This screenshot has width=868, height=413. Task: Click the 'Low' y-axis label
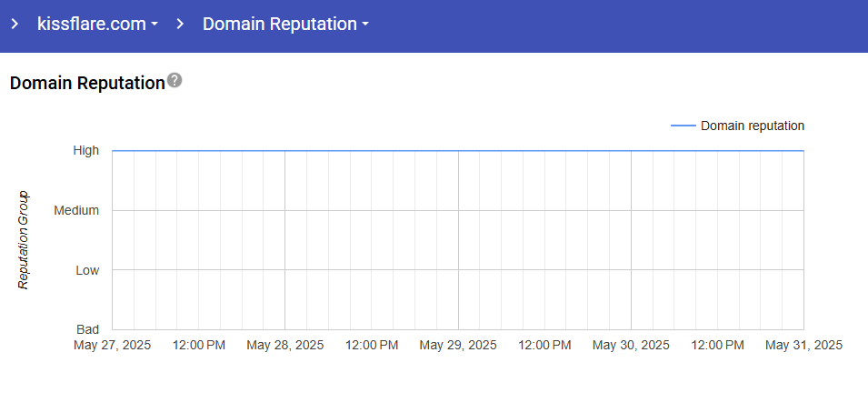point(87,270)
